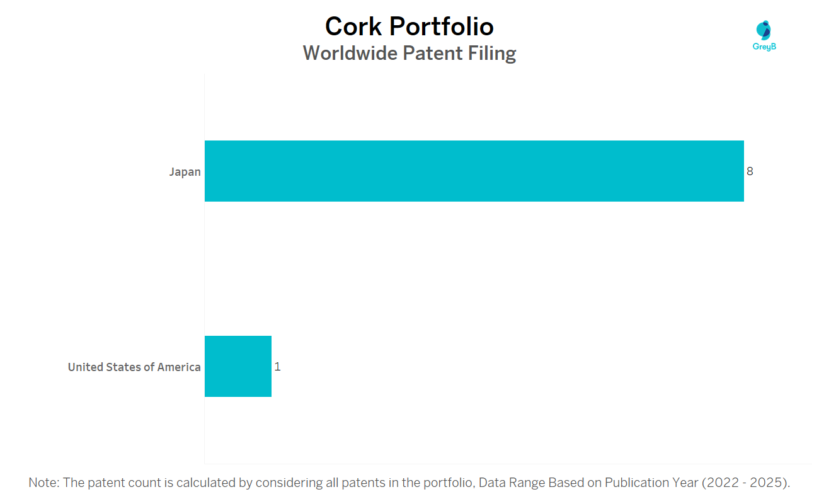The height and width of the screenshot is (504, 819).
Task: Click Publication Year text in the footnote
Action: pyautogui.click(x=651, y=483)
